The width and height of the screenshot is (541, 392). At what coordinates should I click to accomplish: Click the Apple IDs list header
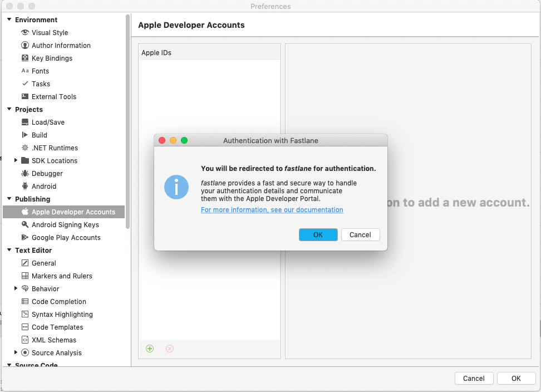210,52
